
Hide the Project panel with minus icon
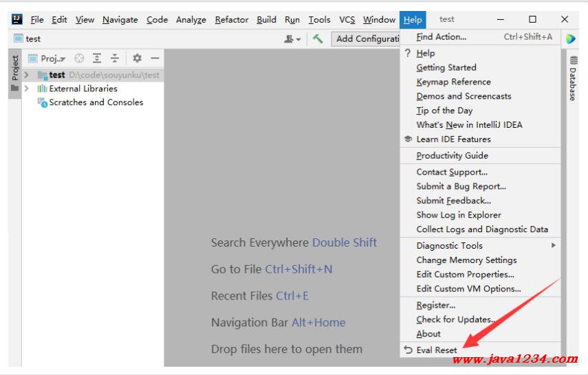155,59
